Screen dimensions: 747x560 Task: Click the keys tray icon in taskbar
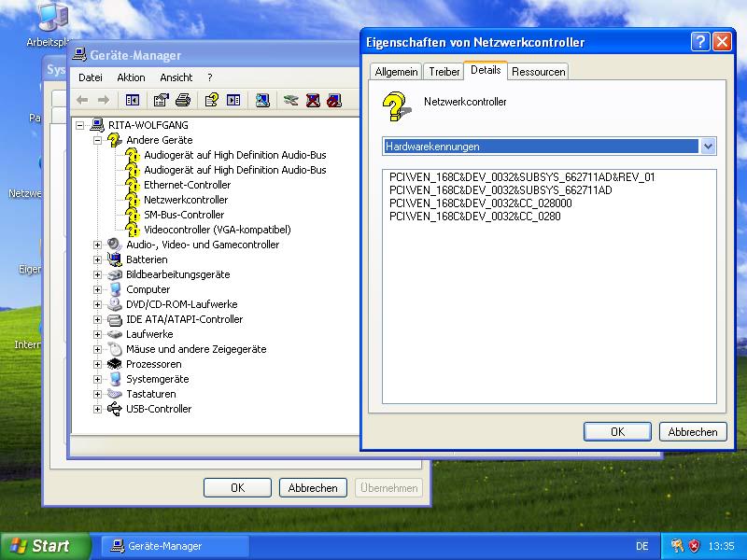(676, 545)
